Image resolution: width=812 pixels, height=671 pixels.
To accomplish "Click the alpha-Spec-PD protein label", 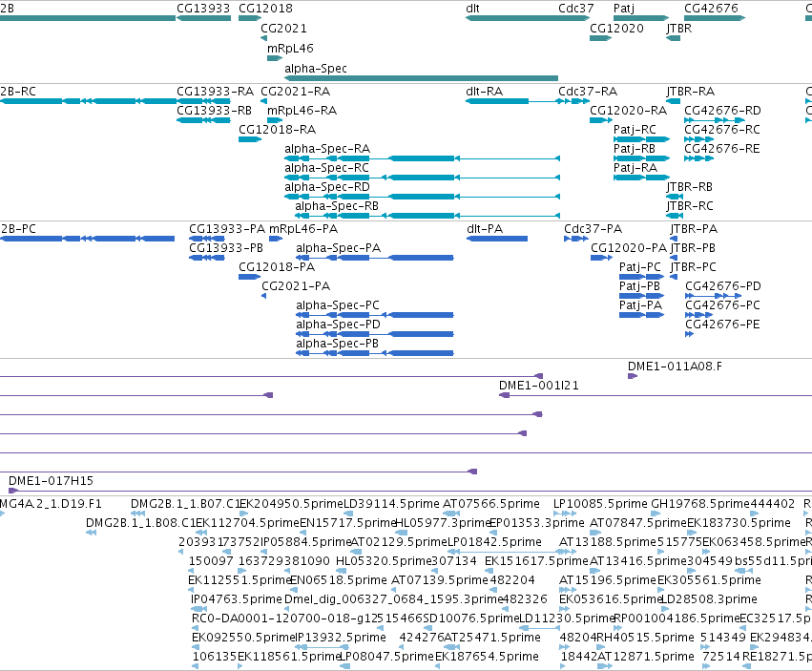I will click(338, 325).
